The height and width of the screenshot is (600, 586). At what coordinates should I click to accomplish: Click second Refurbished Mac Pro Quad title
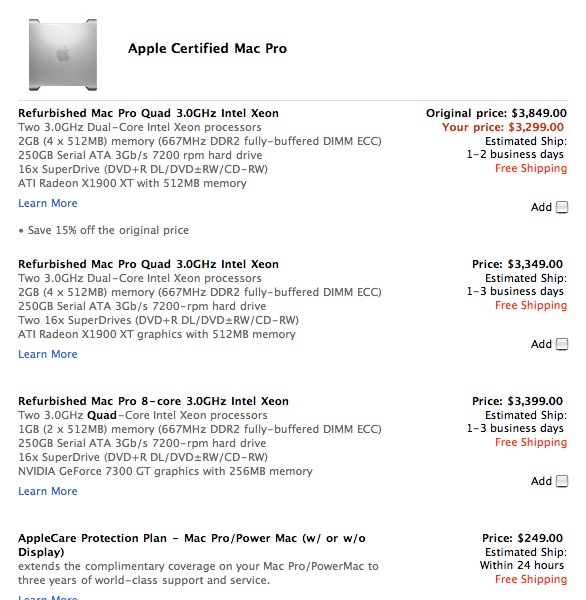click(149, 264)
